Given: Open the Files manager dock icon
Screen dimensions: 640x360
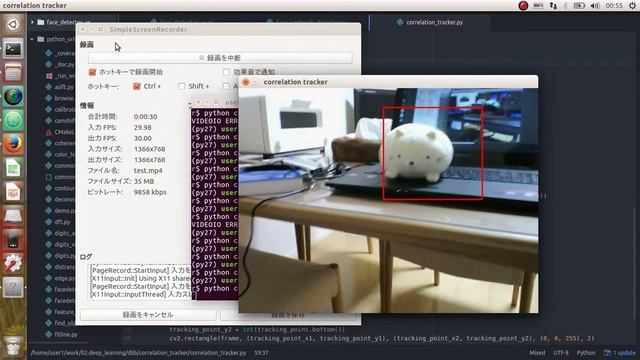Looking at the screenshot, I should click(13, 73).
